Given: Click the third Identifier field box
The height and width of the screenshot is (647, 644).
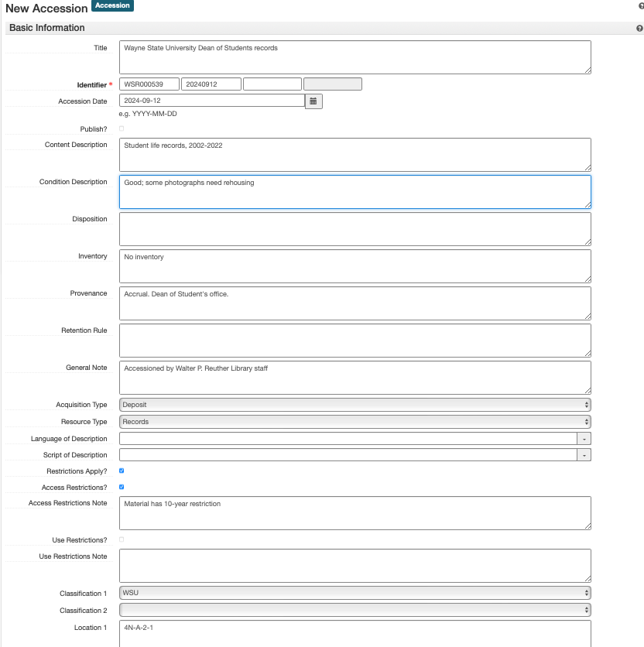Looking at the screenshot, I should point(272,84).
